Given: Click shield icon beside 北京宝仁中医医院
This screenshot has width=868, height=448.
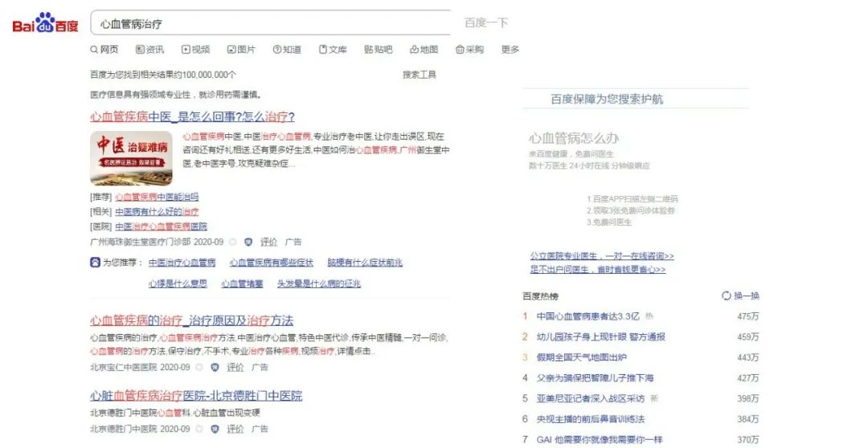Looking at the screenshot, I should (215, 367).
